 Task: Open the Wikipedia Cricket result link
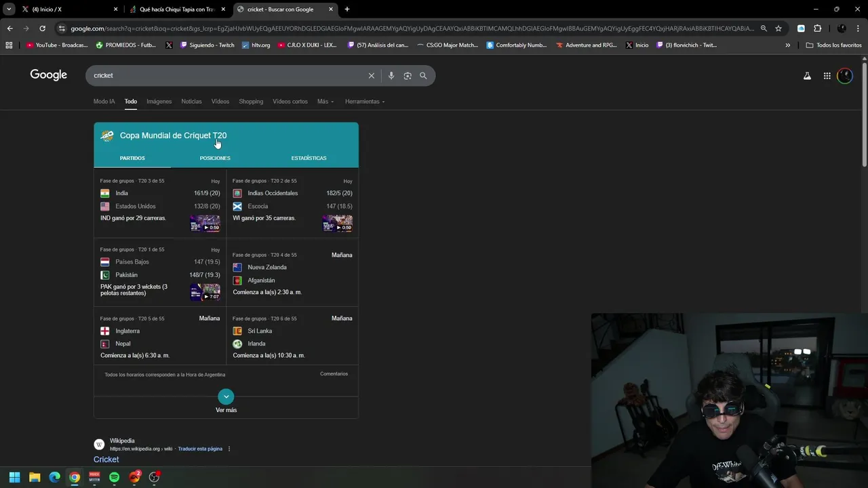tap(106, 460)
